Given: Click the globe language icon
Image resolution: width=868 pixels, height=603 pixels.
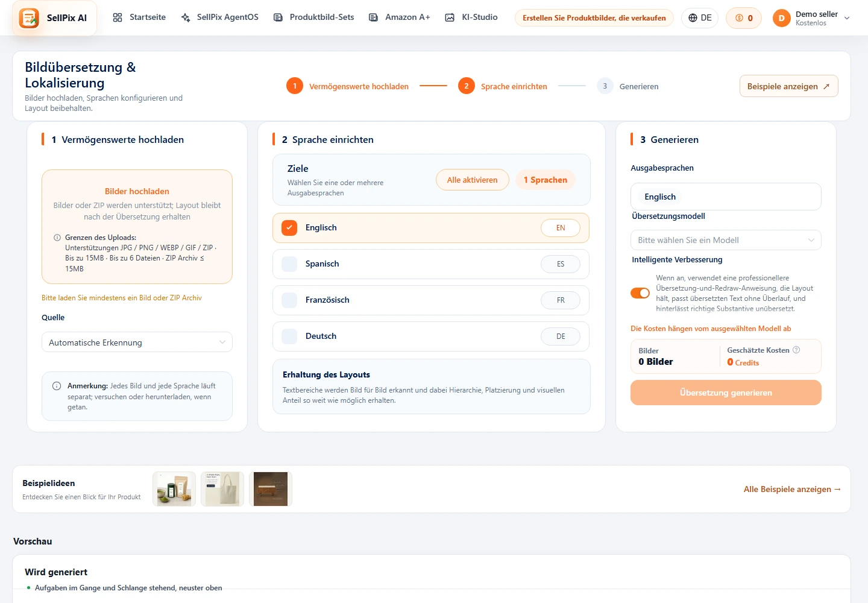Looking at the screenshot, I should 693,18.
